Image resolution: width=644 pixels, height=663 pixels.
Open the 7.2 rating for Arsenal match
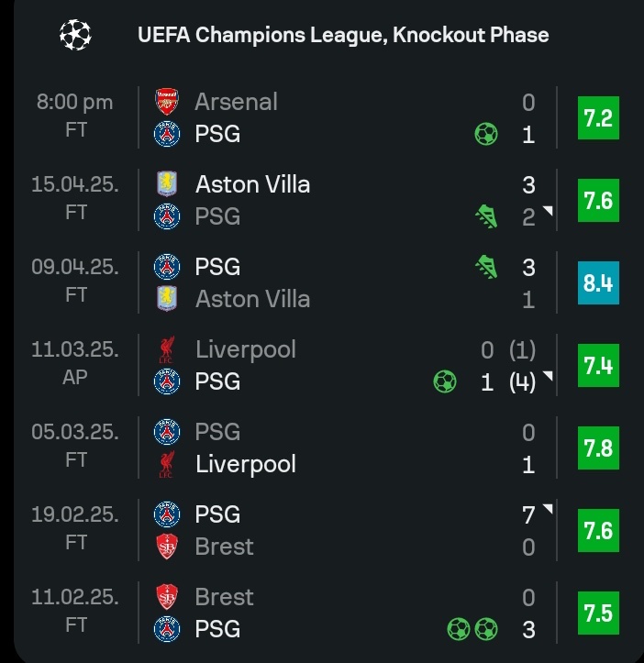(x=598, y=118)
